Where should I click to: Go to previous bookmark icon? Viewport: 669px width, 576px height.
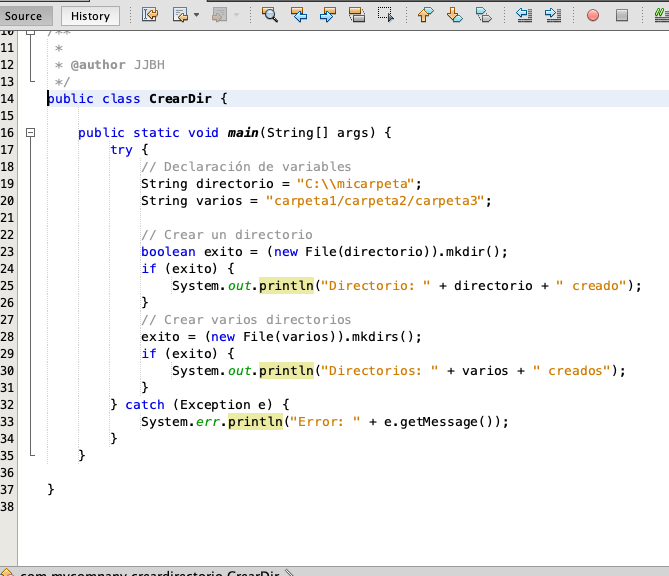[x=425, y=15]
